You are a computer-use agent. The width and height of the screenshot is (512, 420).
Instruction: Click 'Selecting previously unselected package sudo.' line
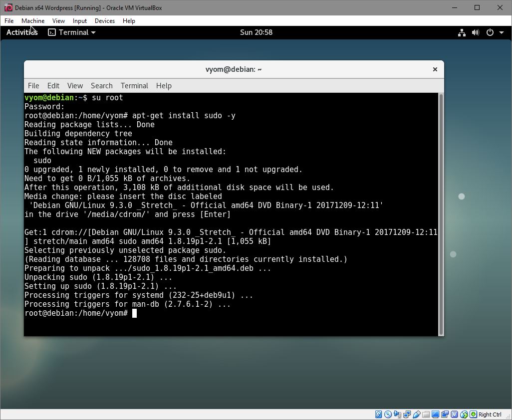(125, 250)
